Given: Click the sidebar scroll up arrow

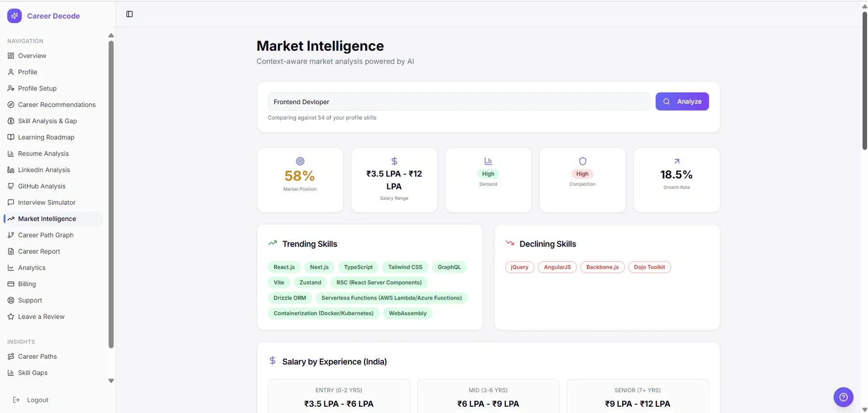Looking at the screenshot, I should pos(111,35).
